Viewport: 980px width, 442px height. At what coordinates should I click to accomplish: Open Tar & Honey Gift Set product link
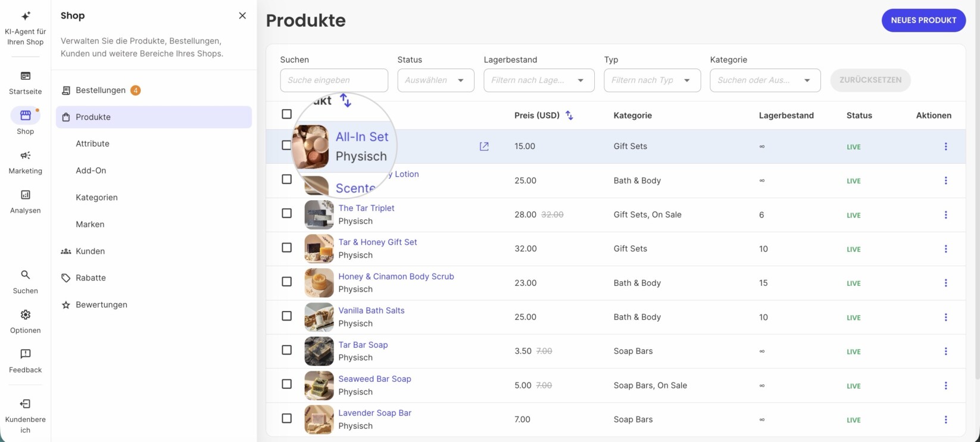point(377,242)
